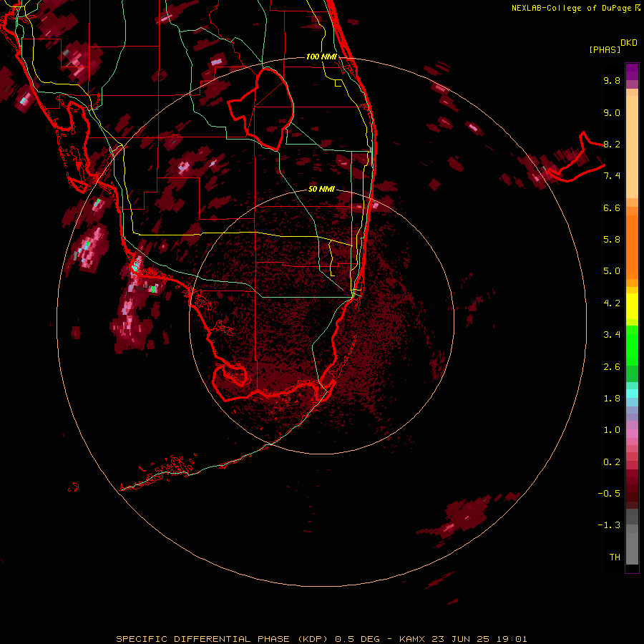The image size is (644, 644).
Task: Click the 2.6 value on color scale
Action: 612,367
